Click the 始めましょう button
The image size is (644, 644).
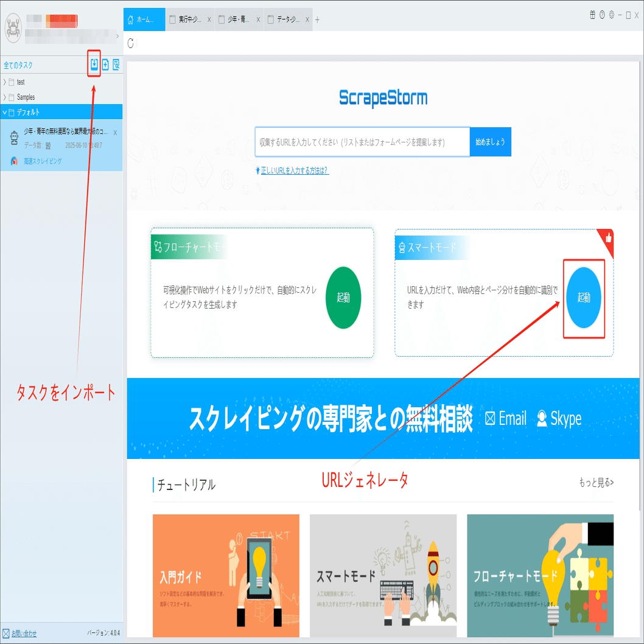pos(491,142)
